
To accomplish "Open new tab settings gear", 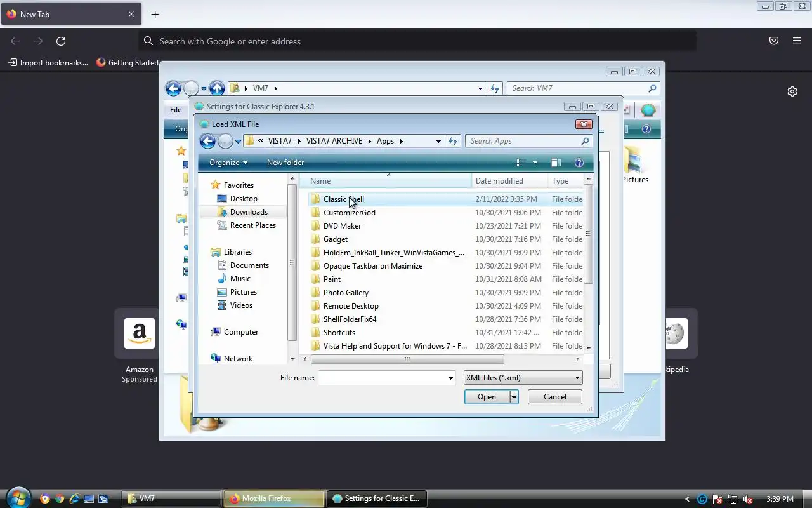I will [x=792, y=91].
